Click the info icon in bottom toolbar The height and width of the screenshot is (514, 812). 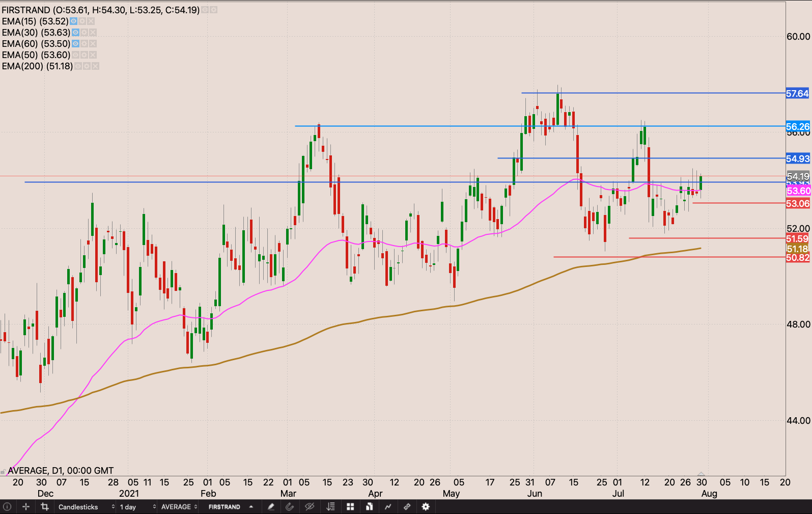point(7,507)
